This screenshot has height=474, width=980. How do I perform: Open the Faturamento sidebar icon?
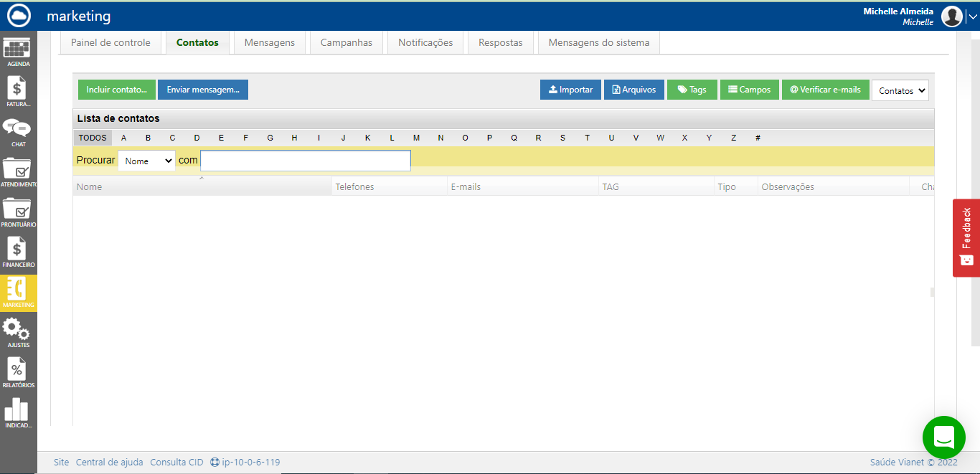(x=18, y=92)
